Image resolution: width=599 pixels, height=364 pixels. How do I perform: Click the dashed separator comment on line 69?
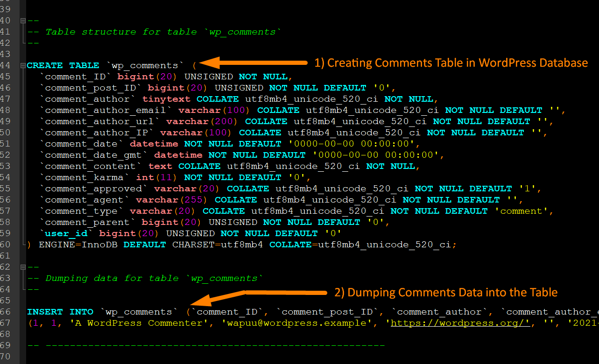[206, 345]
